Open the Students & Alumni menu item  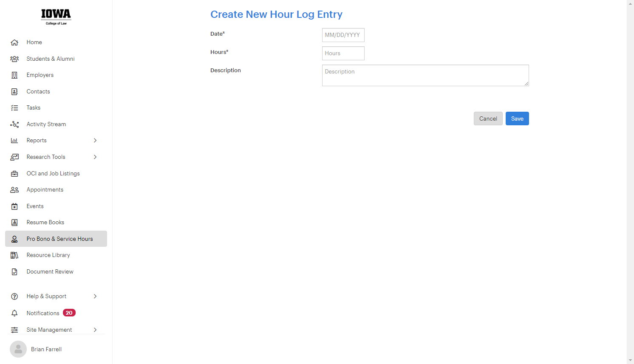click(56, 59)
